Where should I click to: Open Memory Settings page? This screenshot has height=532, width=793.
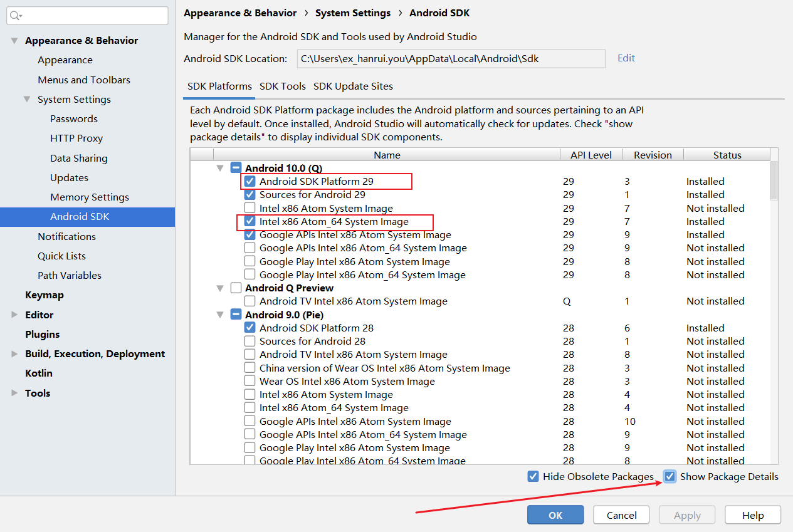pyautogui.click(x=90, y=197)
